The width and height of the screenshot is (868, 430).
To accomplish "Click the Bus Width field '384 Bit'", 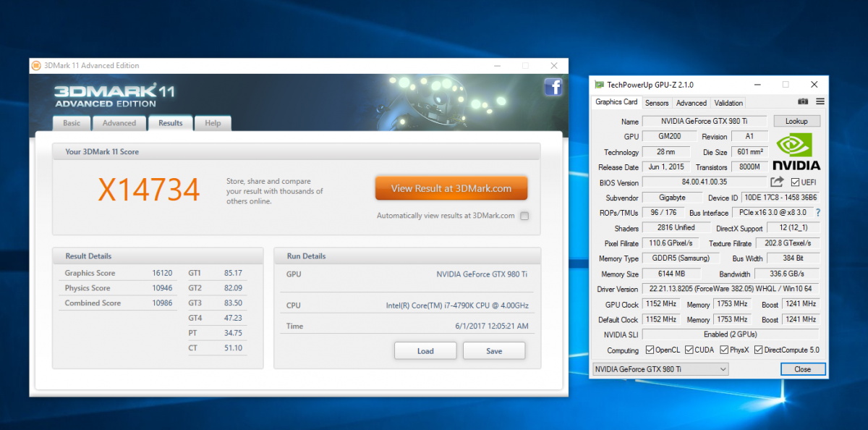I will tap(793, 258).
